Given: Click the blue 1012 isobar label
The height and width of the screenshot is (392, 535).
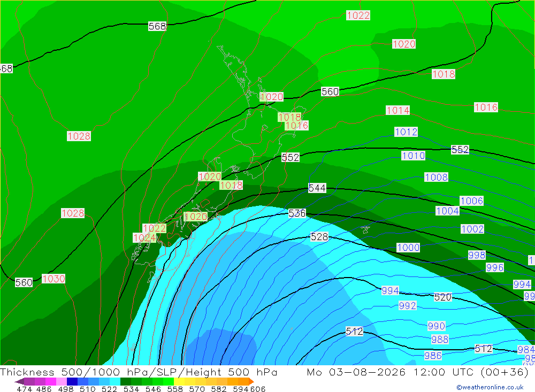Looking at the screenshot, I should (406, 132).
